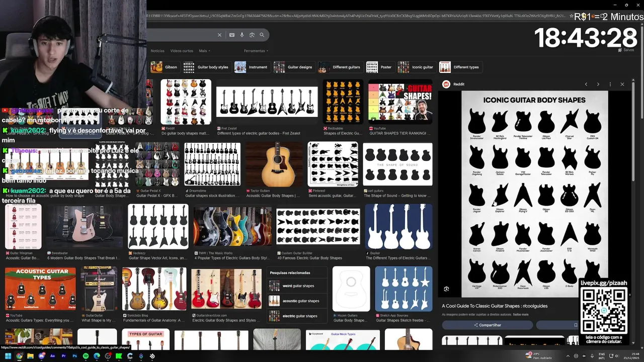644x362 pixels.
Task: Open the taskbar weather widget
Action: (539, 355)
